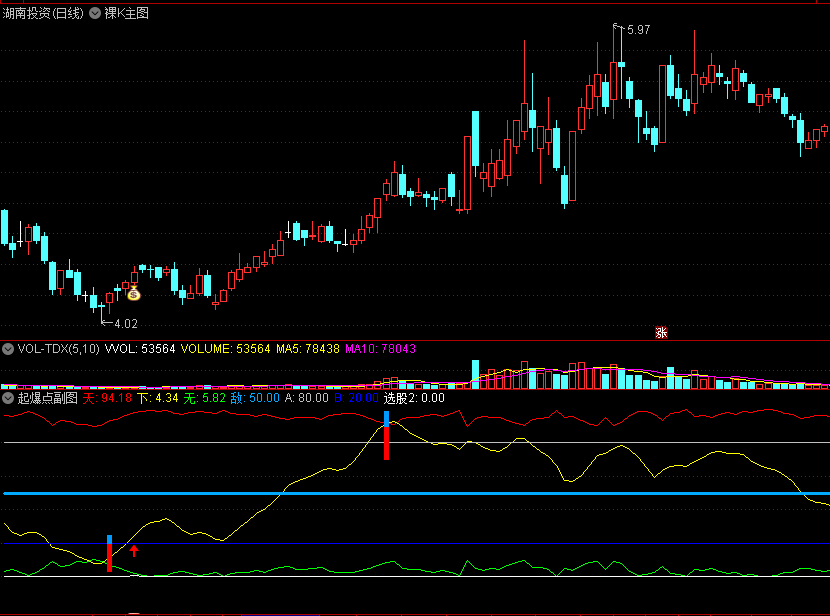
Task: Click the 无: 5.82 value
Action: pos(205,398)
